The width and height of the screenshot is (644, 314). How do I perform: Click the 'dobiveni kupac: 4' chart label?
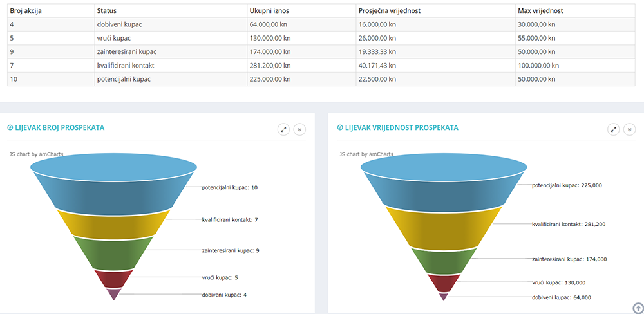[x=224, y=295]
